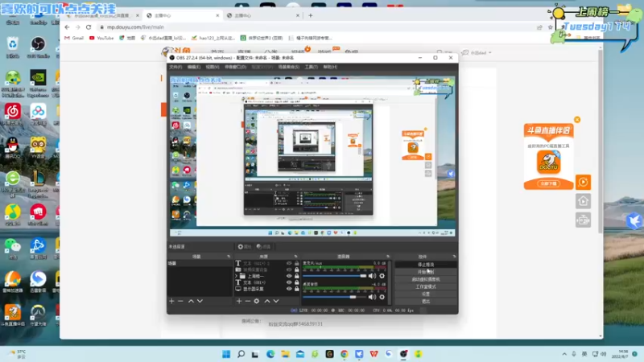This screenshot has height=362, width=644.
Task: Click the Chrome address bar URL
Action: pos(135,27)
